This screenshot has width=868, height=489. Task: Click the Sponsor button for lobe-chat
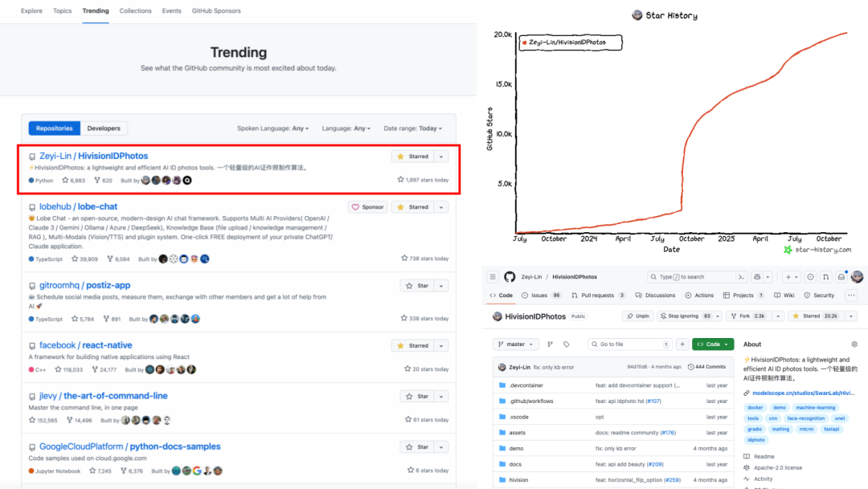click(368, 207)
